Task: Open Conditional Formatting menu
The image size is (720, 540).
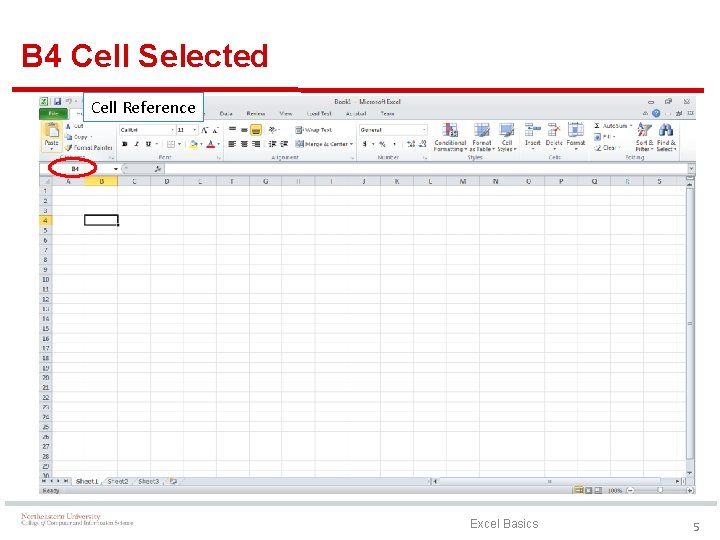Action: point(450,137)
